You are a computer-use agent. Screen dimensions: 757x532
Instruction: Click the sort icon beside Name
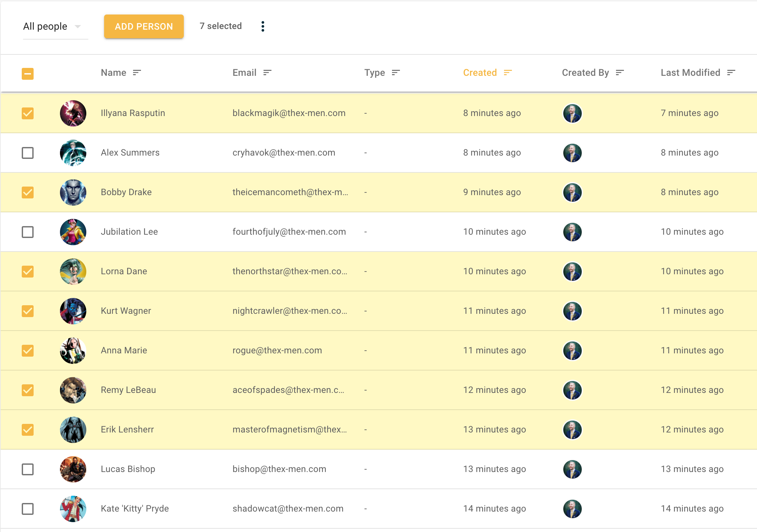pyautogui.click(x=137, y=73)
